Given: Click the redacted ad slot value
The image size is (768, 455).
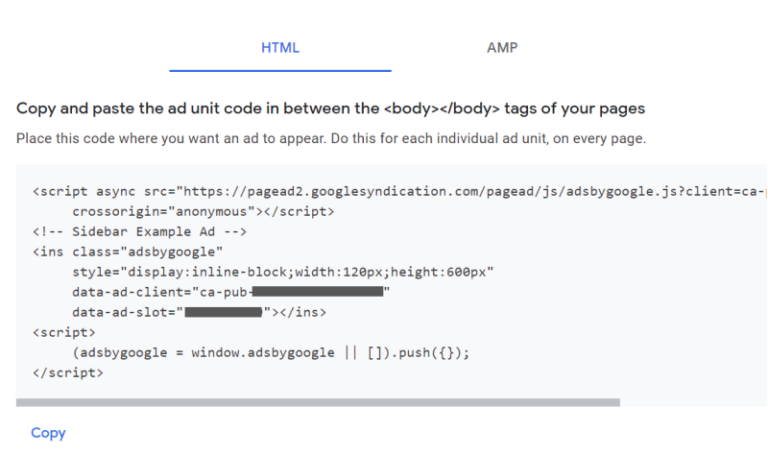Looking at the screenshot, I should pyautogui.click(x=223, y=312).
